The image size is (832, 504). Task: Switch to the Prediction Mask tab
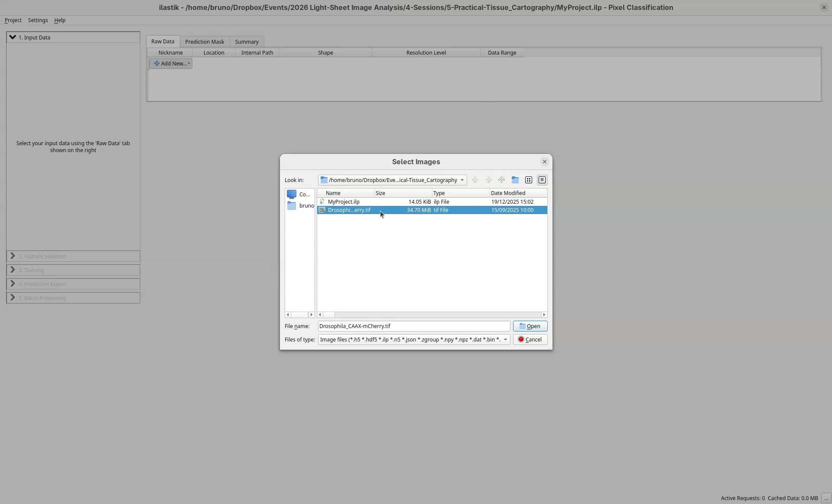[205, 42]
